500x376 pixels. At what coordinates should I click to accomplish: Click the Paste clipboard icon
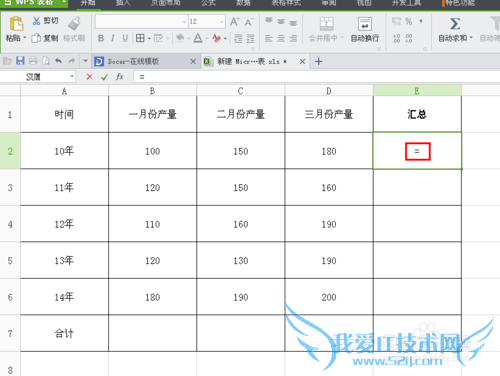click(x=16, y=24)
